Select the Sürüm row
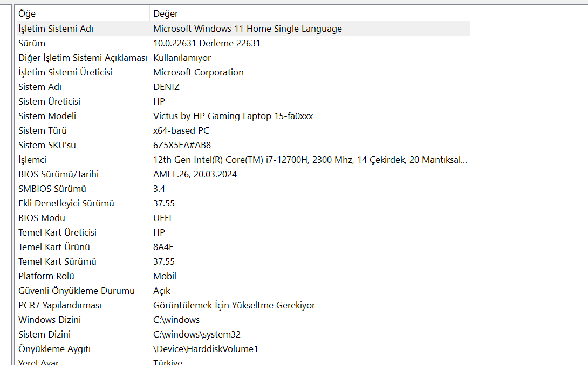The width and height of the screenshot is (588, 365). pyautogui.click(x=32, y=43)
